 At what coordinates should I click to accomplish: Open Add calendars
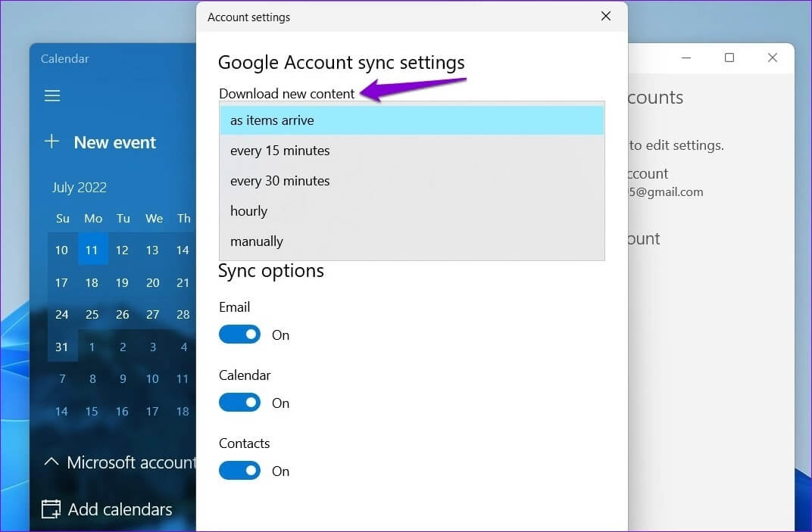(120, 509)
